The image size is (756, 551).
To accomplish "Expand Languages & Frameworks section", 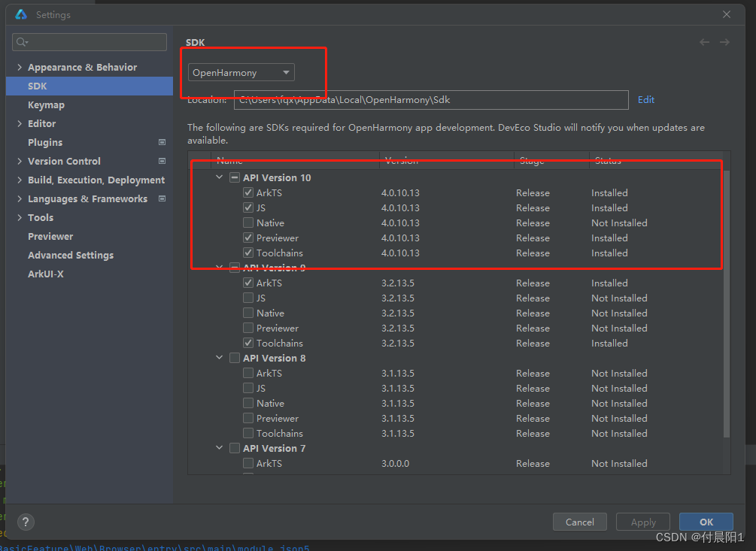I will tap(20, 198).
